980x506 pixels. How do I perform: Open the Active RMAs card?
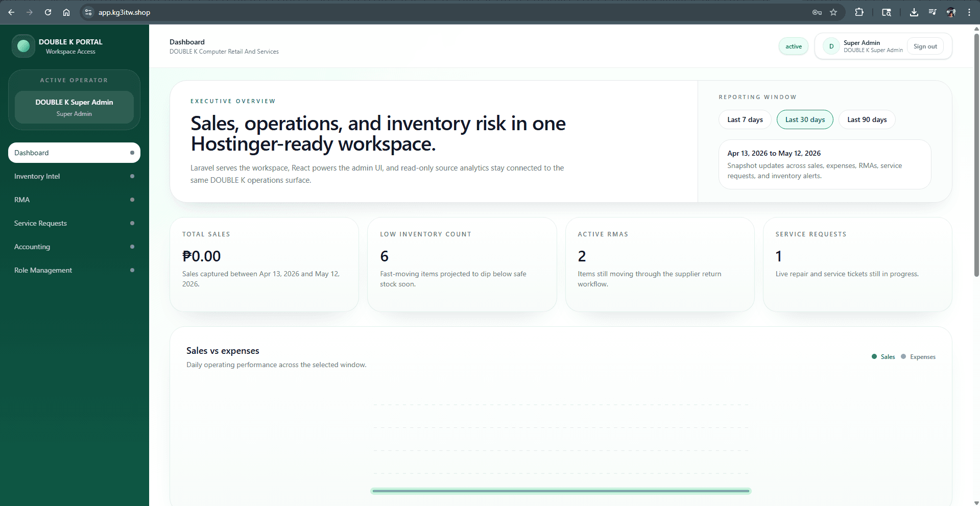pos(660,264)
